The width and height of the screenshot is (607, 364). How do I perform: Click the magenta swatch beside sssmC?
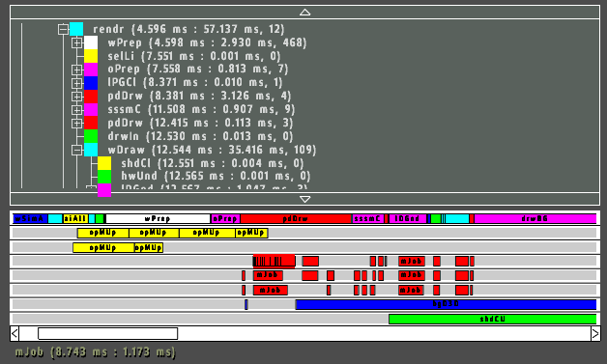pyautogui.click(x=91, y=110)
